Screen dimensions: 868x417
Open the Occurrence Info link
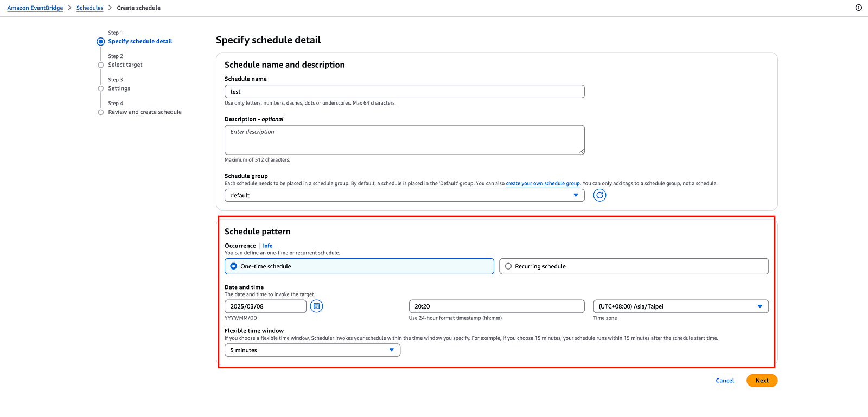[267, 246]
